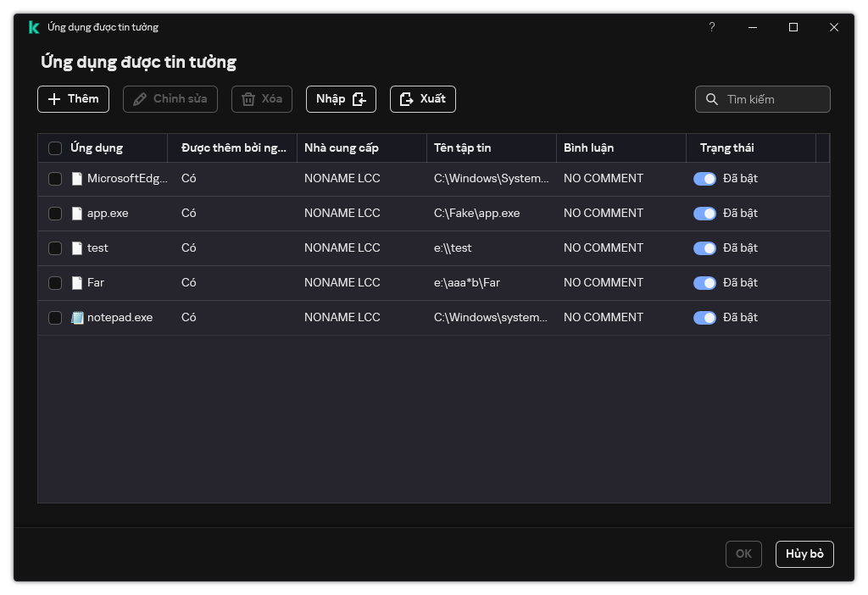Click the app.exe file icon

click(77, 214)
